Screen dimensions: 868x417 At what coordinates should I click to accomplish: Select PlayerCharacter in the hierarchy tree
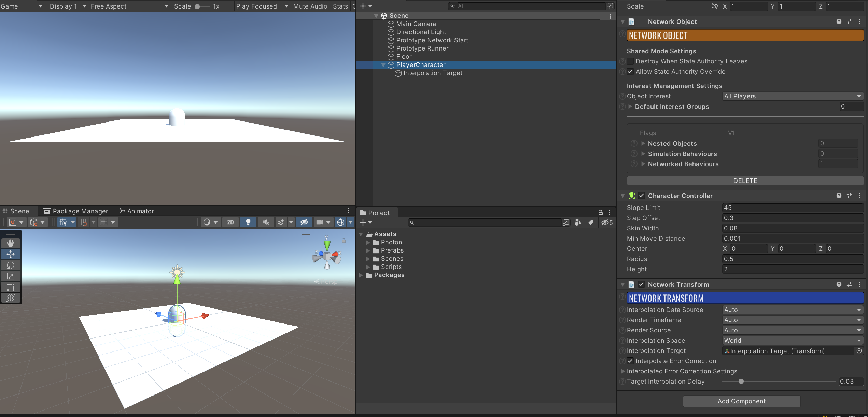pyautogui.click(x=421, y=65)
